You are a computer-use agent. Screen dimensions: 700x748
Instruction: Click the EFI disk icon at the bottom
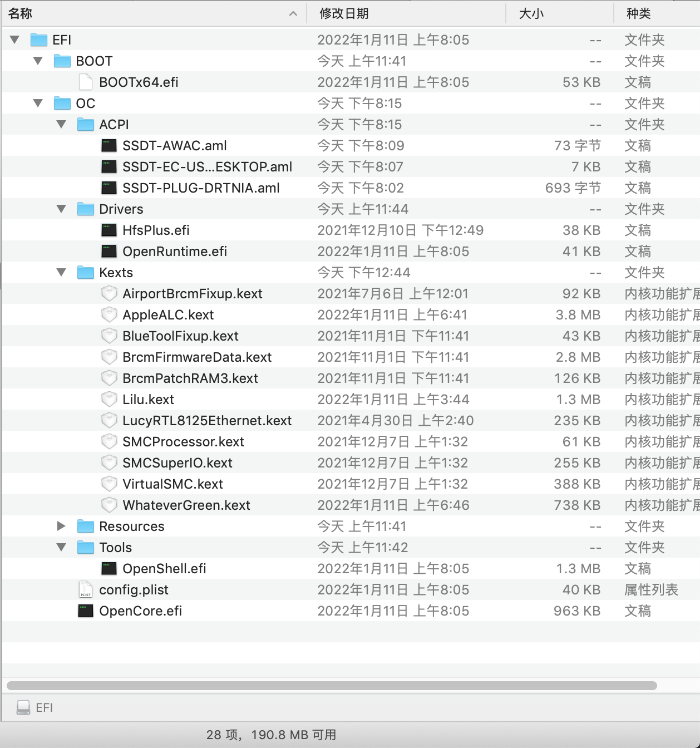pyautogui.click(x=23, y=707)
